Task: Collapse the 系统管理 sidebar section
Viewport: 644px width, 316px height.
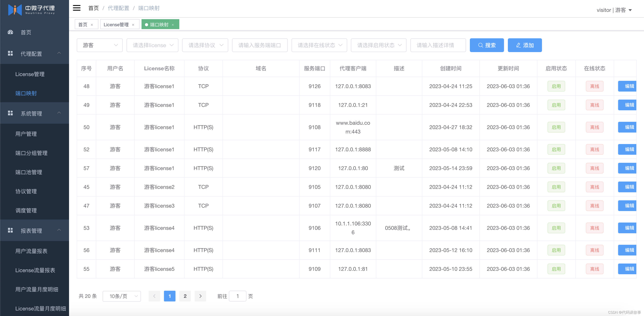Action: click(x=35, y=113)
